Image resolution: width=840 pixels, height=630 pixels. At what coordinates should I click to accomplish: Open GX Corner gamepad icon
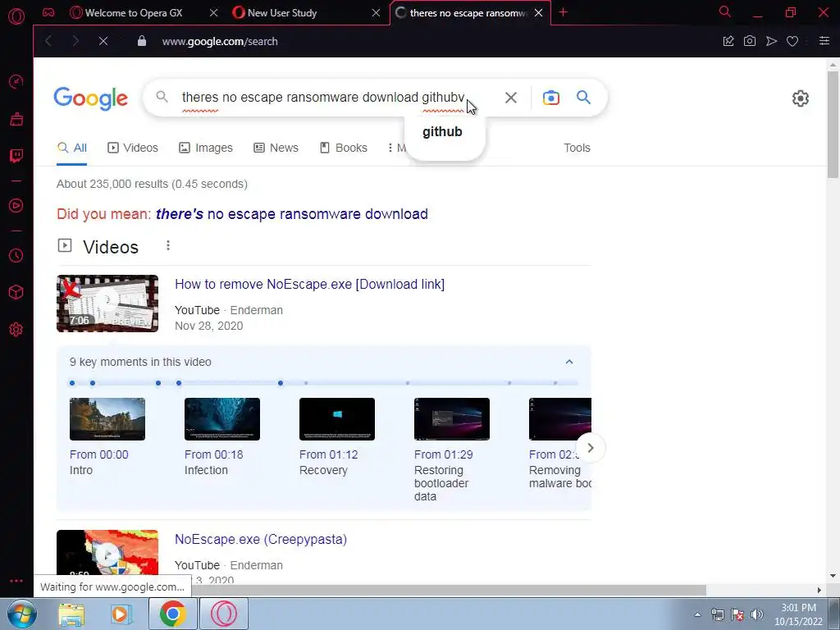(x=48, y=12)
